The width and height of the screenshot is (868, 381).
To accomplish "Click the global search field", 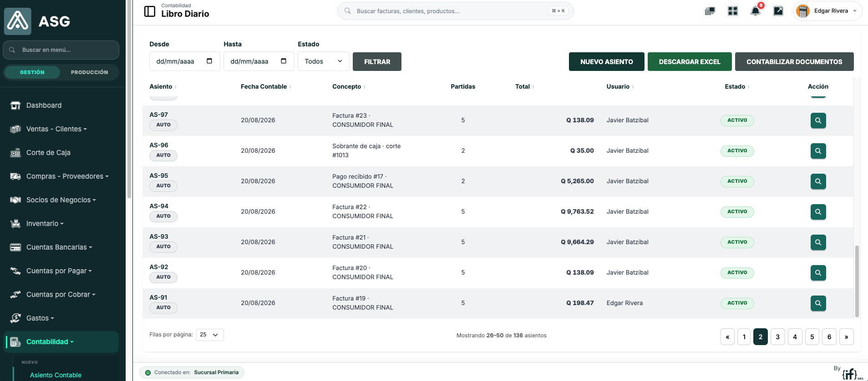I will [455, 11].
